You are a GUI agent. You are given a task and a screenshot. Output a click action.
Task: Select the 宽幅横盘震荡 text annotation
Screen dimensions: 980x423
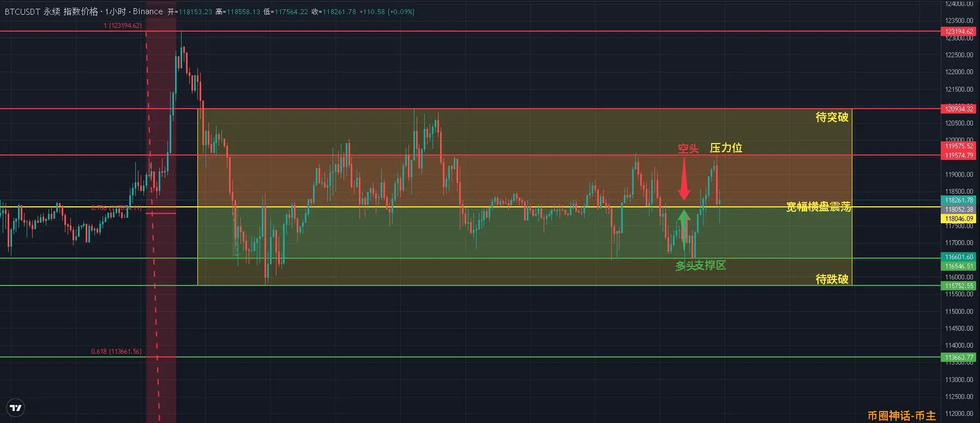[x=818, y=206]
